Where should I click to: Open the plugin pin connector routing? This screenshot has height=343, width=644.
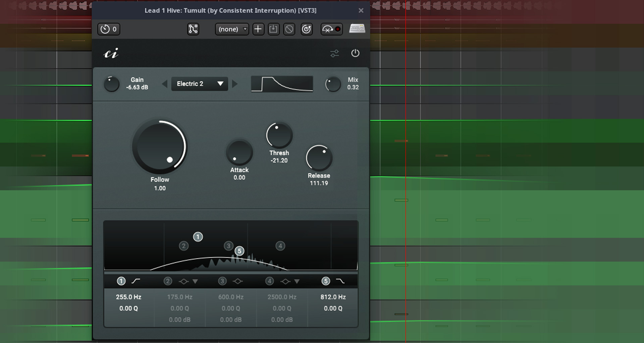[x=193, y=29]
